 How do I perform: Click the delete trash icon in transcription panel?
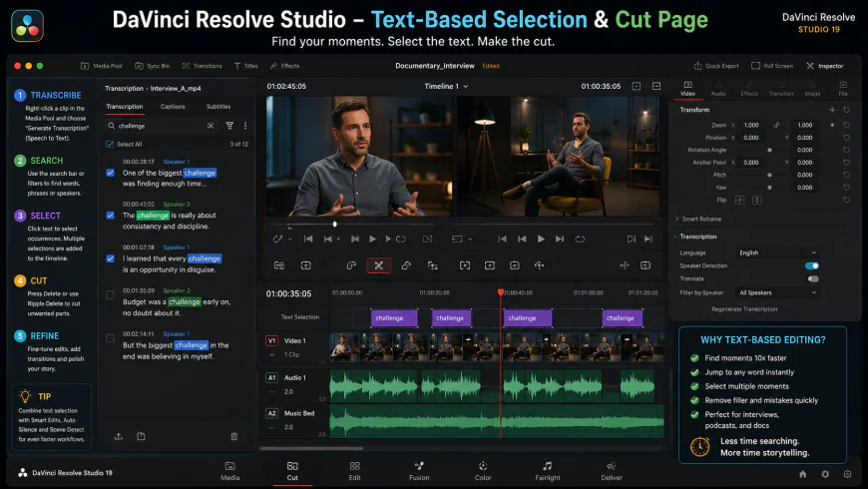(x=234, y=436)
